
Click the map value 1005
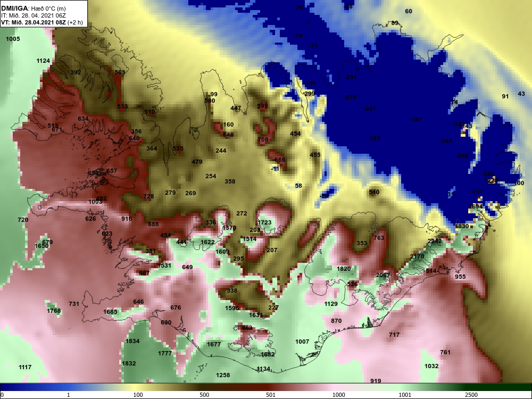(13, 39)
